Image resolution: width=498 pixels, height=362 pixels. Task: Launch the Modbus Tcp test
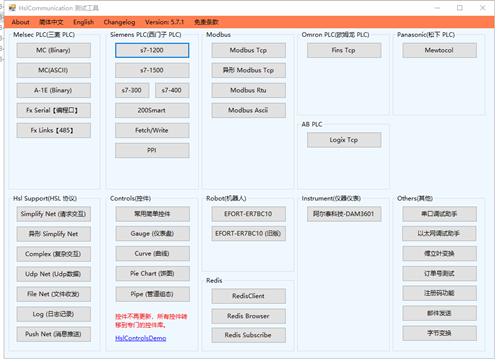(x=248, y=50)
